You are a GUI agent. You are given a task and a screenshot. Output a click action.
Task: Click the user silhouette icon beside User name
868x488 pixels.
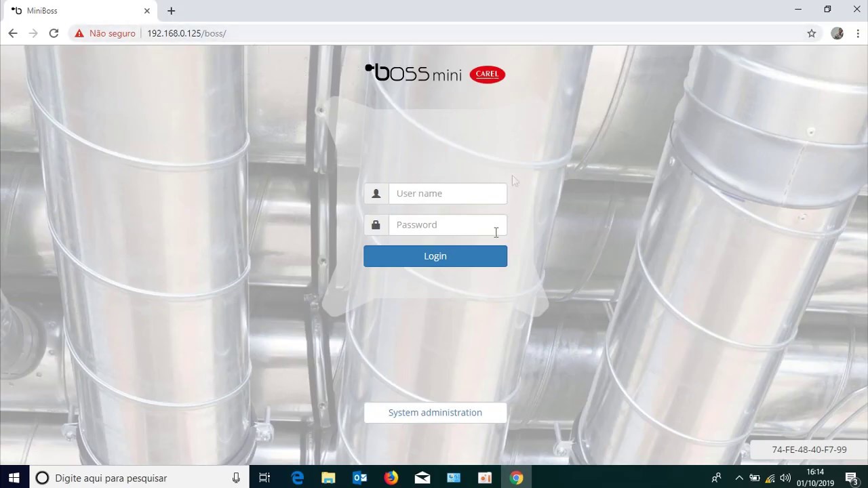(376, 194)
